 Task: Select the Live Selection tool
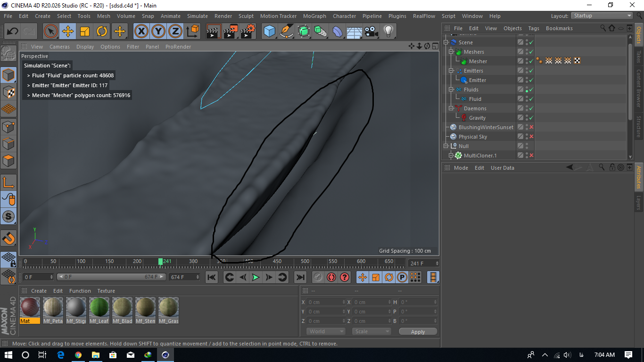51,32
